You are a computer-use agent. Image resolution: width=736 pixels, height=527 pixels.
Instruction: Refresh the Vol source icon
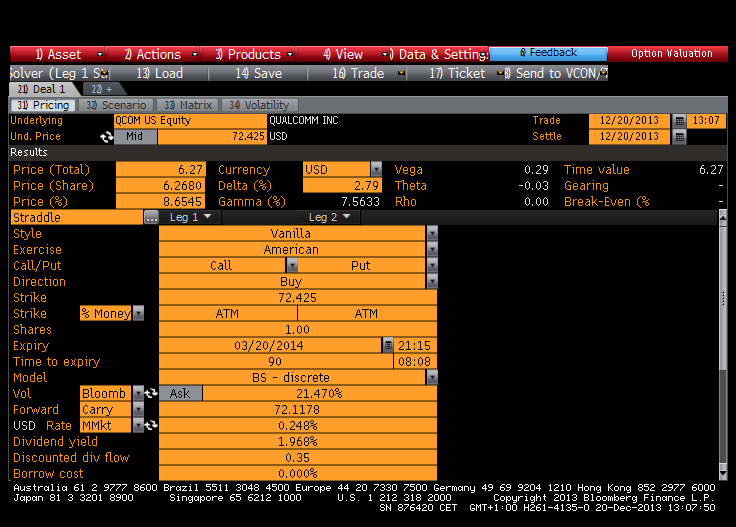coord(151,393)
